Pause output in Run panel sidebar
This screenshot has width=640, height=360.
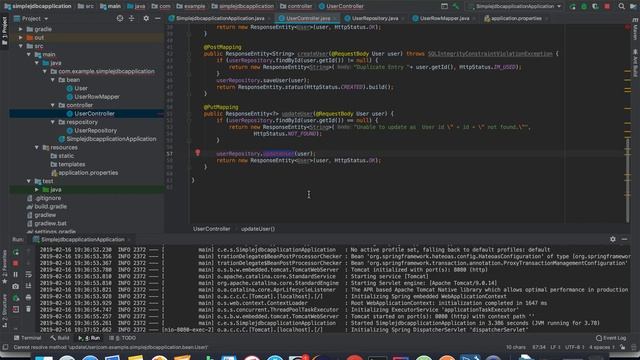click(x=16, y=275)
